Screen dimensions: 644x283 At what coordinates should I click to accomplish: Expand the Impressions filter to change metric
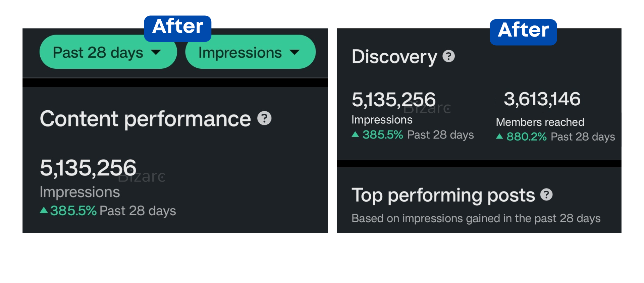[x=250, y=52]
